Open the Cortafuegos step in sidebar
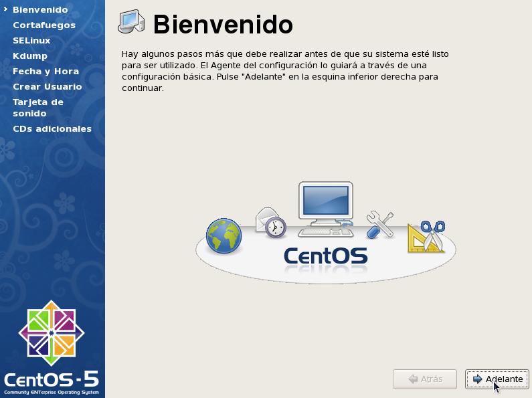 point(44,25)
